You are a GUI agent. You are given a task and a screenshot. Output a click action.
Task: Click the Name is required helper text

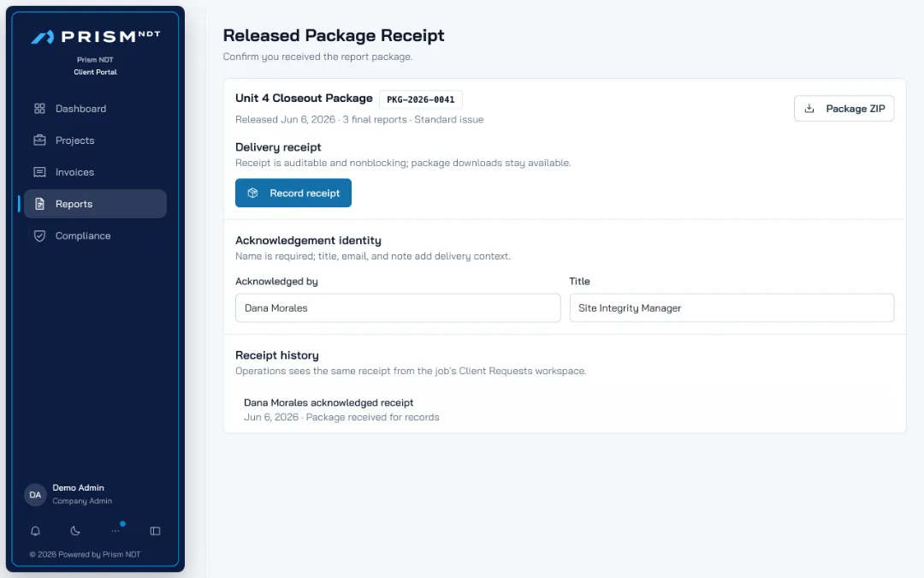click(x=373, y=256)
